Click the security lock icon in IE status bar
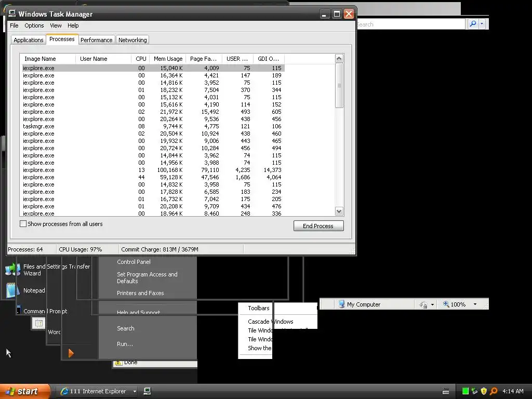This screenshot has width=532, height=399. coord(423,304)
